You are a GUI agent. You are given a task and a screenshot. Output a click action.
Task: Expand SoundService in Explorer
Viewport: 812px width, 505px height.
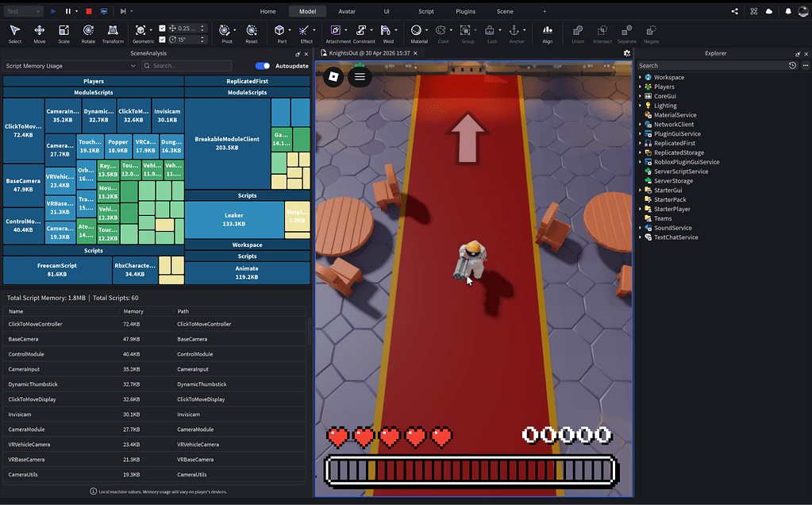tap(640, 228)
